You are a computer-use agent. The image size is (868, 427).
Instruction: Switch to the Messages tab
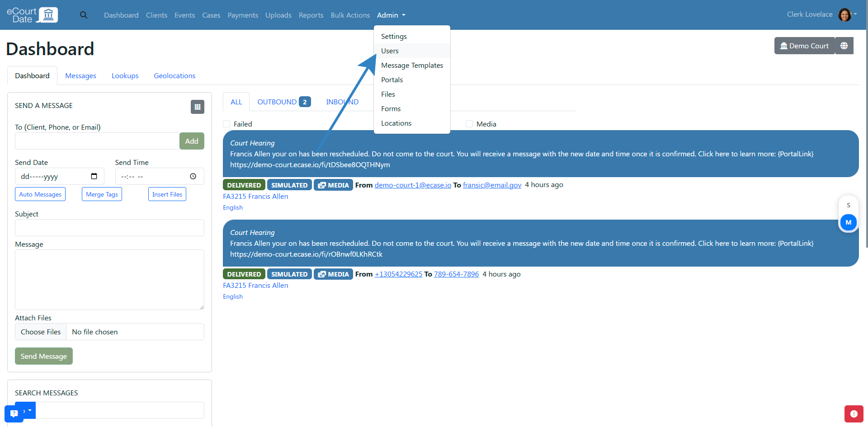pos(80,75)
